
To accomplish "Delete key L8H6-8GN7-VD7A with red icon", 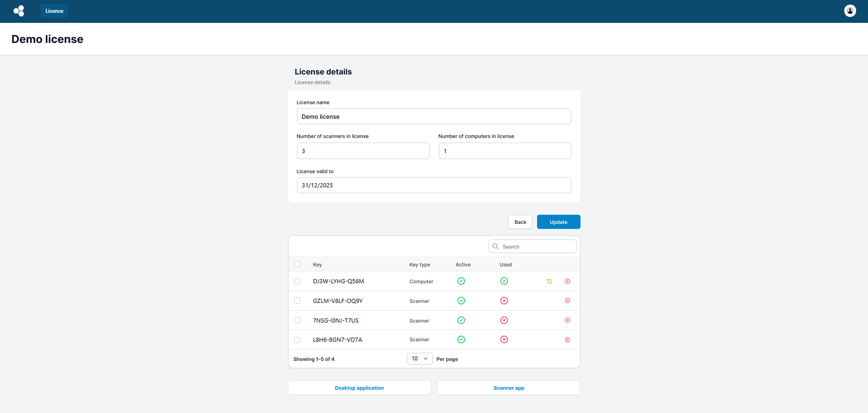I will click(x=567, y=340).
